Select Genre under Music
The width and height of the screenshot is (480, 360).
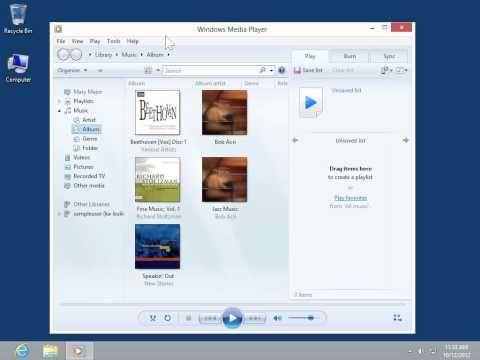(x=90, y=139)
